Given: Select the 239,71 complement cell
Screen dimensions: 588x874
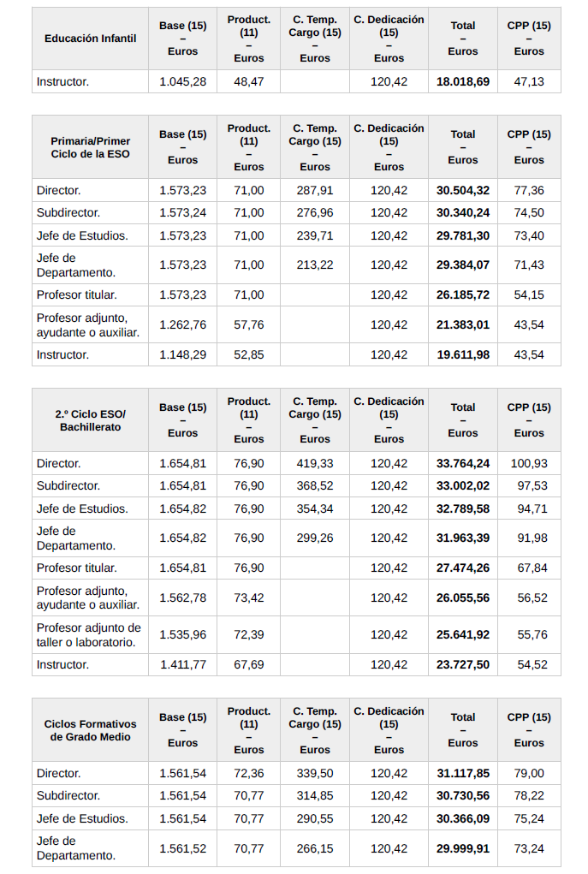Looking at the screenshot, I should pyautogui.click(x=314, y=235).
